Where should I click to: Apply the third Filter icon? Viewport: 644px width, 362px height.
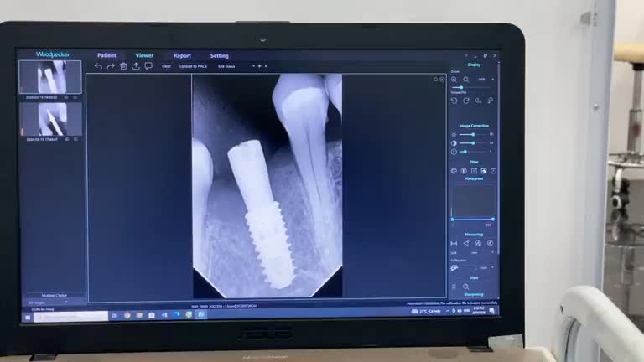coord(474,171)
